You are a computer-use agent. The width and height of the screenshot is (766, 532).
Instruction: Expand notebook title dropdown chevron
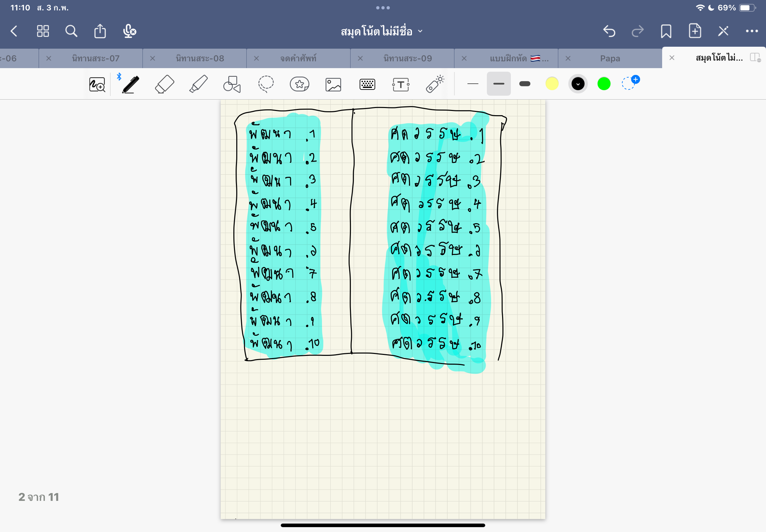click(420, 31)
